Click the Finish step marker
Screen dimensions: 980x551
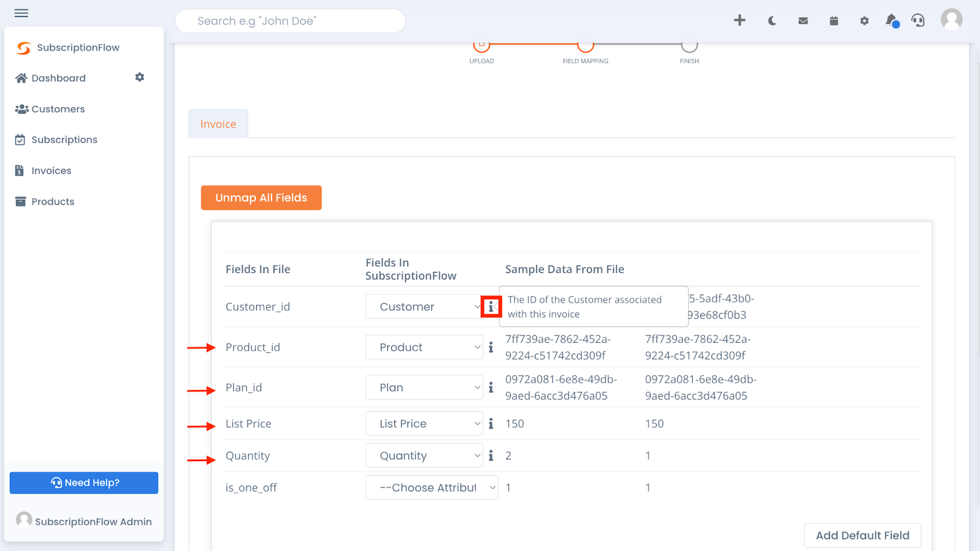pos(689,45)
